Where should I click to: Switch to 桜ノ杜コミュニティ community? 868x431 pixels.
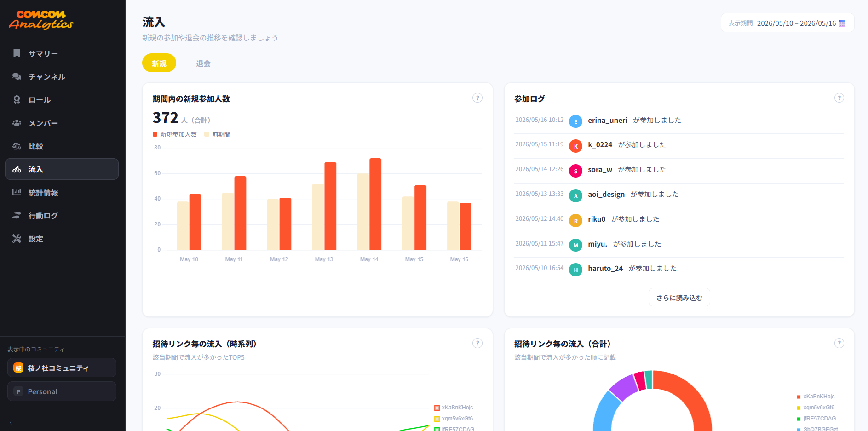pyautogui.click(x=62, y=368)
